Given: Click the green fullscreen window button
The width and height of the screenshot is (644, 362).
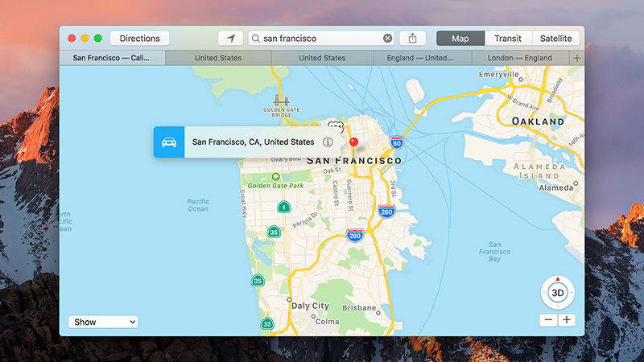Looking at the screenshot, I should 97,39.
